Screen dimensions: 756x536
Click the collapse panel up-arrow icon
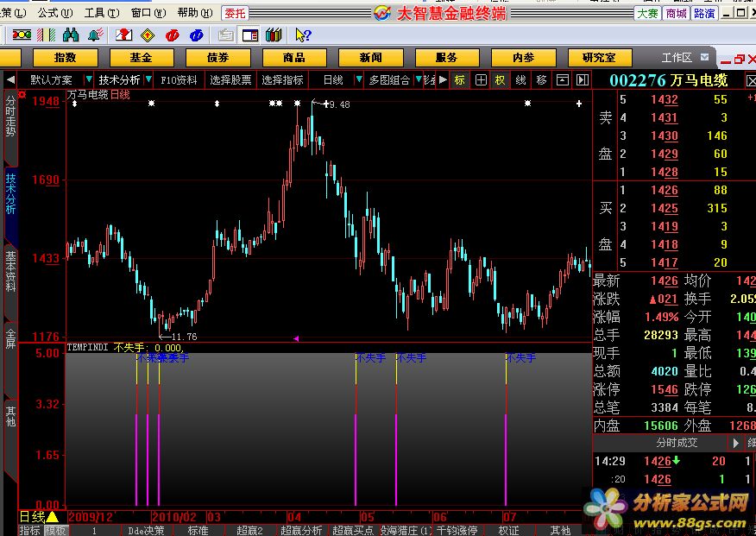[x=562, y=80]
